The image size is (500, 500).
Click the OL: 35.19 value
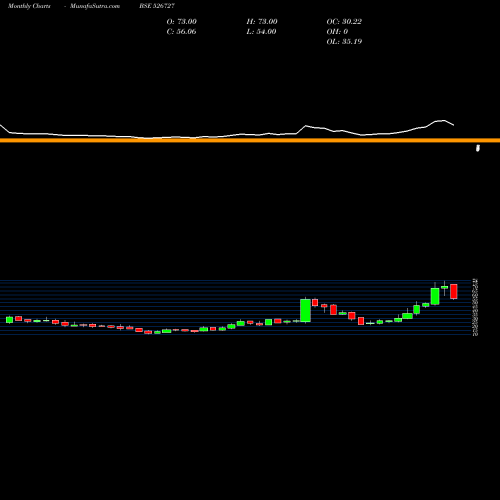344,42
